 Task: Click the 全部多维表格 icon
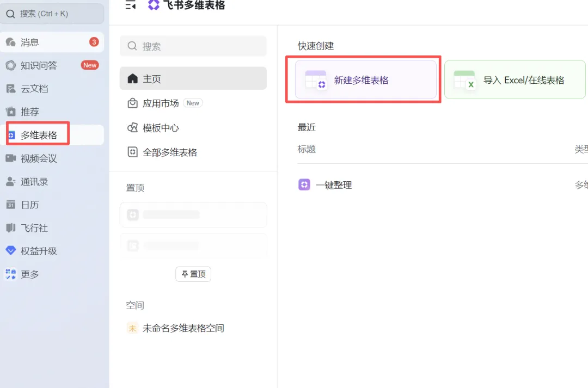coord(133,152)
